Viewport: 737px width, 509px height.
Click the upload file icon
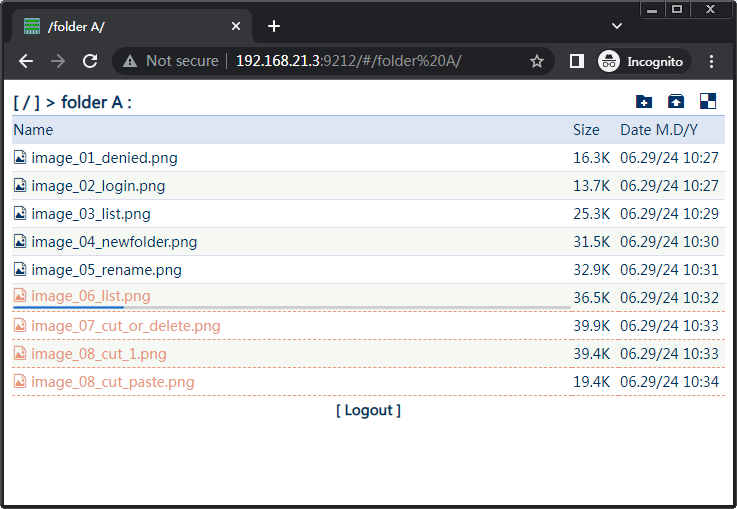676,101
